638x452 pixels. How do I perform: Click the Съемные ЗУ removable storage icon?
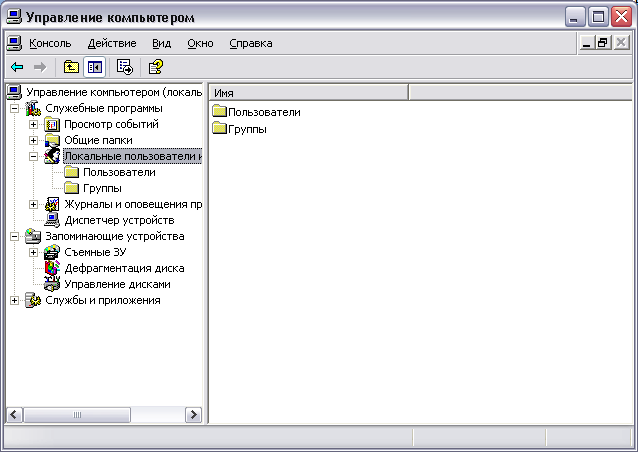click(52, 252)
